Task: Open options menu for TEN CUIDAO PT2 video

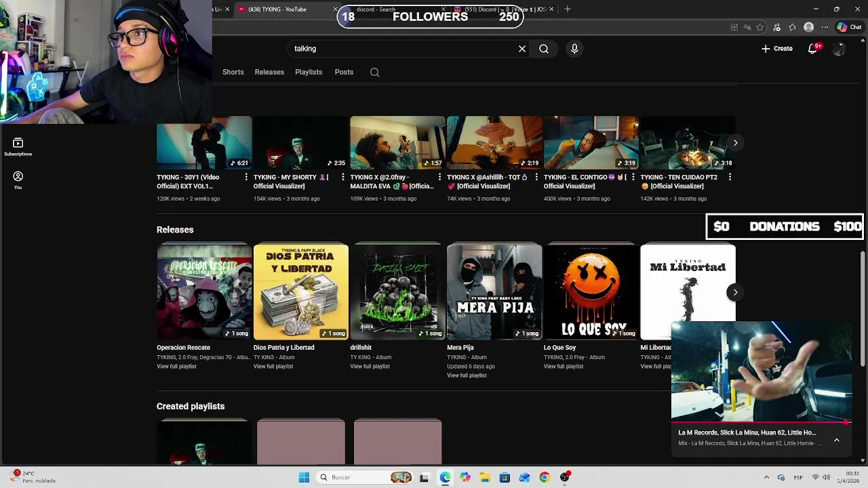Action: [x=730, y=177]
